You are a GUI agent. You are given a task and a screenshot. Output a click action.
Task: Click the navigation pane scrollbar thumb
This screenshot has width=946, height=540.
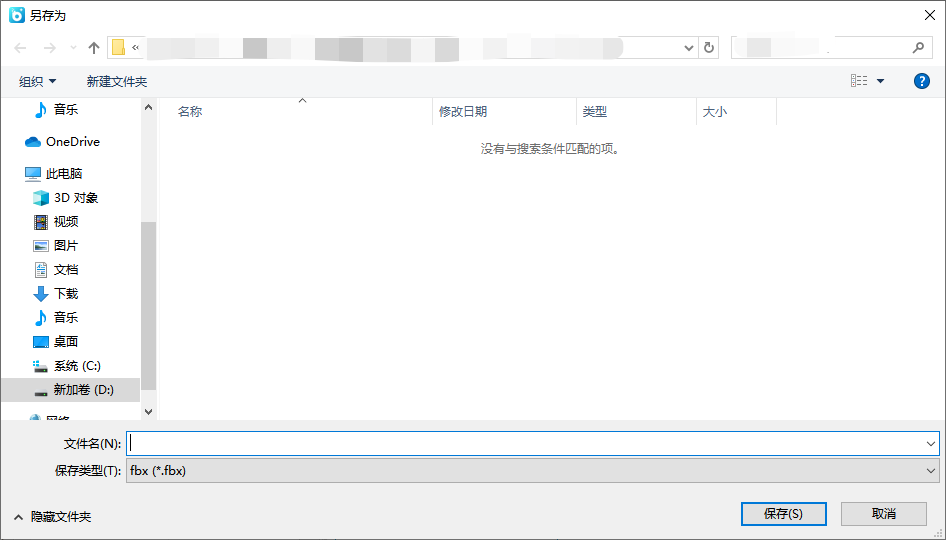pyautogui.click(x=148, y=306)
